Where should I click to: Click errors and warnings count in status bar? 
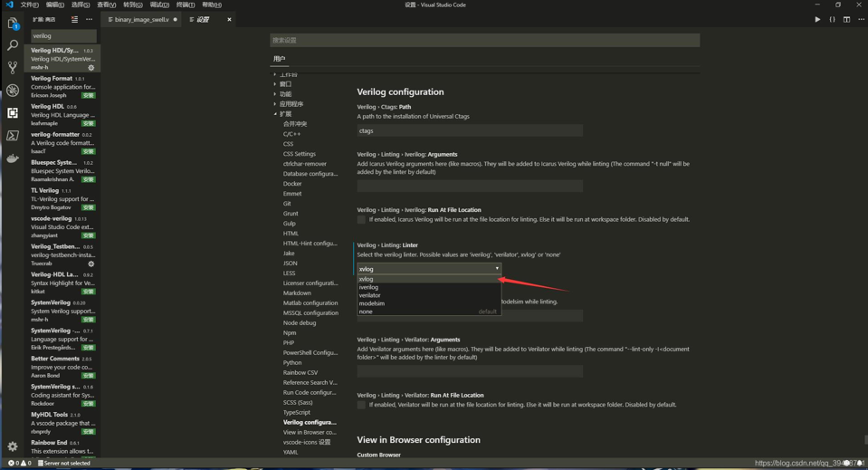click(x=19, y=463)
